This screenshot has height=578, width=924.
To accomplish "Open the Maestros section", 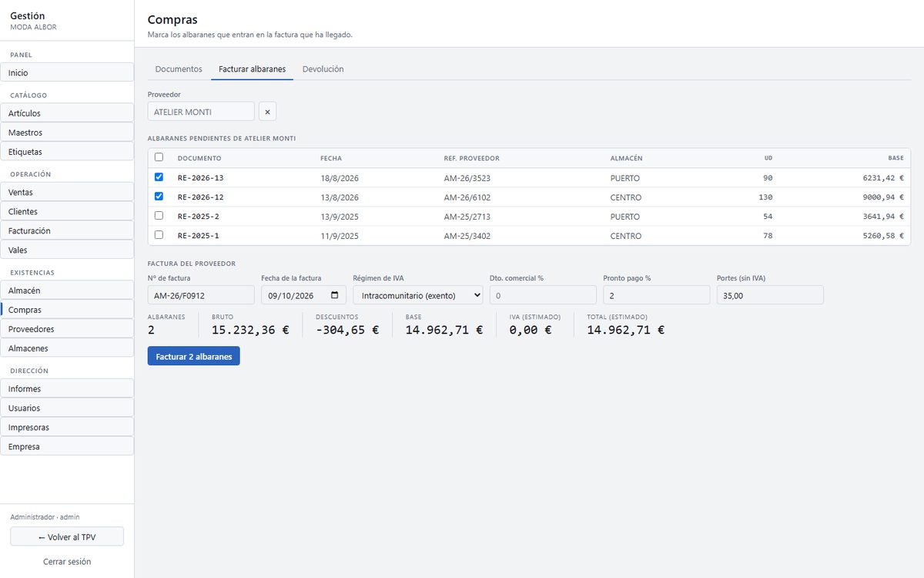I will click(67, 133).
